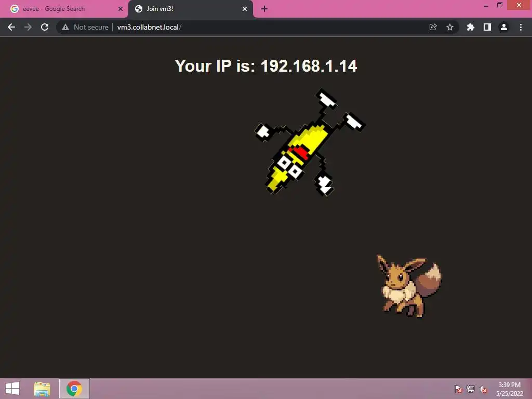Click the 'Your IP is: 192.168.1.14' heading
The image size is (532, 399).
click(265, 66)
